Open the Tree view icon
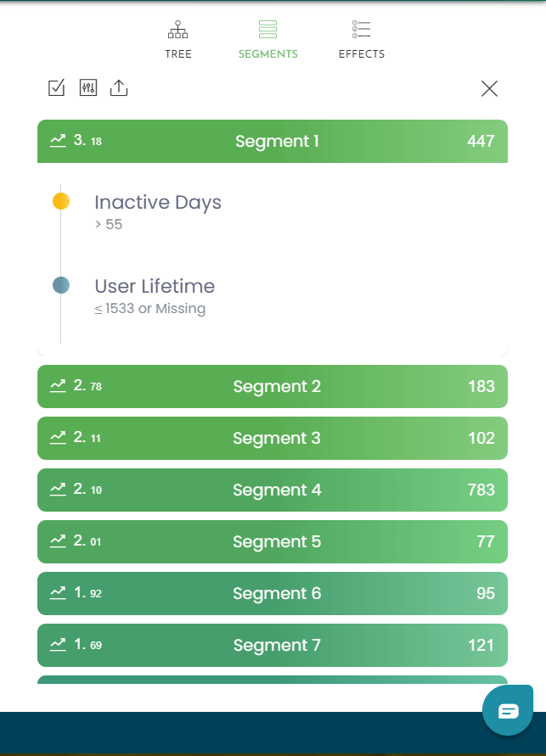 [x=178, y=30]
